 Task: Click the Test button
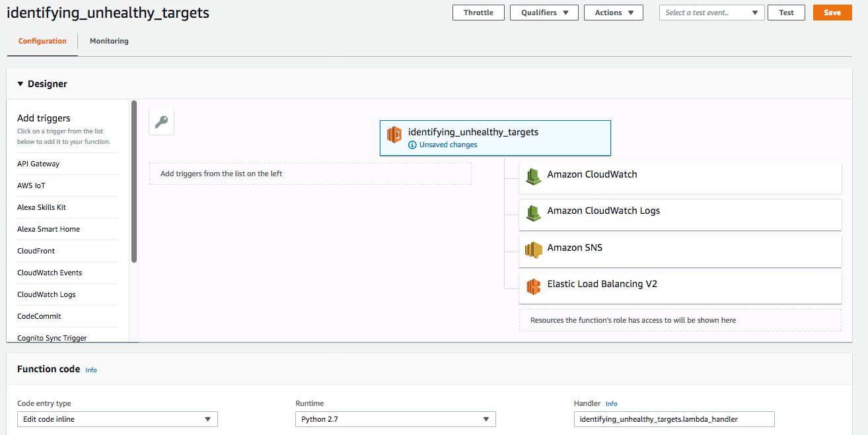pyautogui.click(x=786, y=13)
